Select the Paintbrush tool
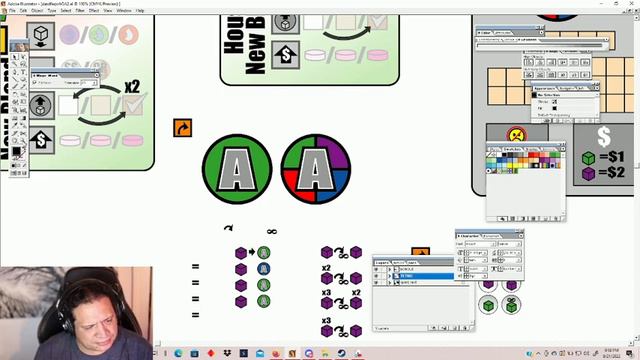Screen dimensions: 640x360 coord(15,86)
